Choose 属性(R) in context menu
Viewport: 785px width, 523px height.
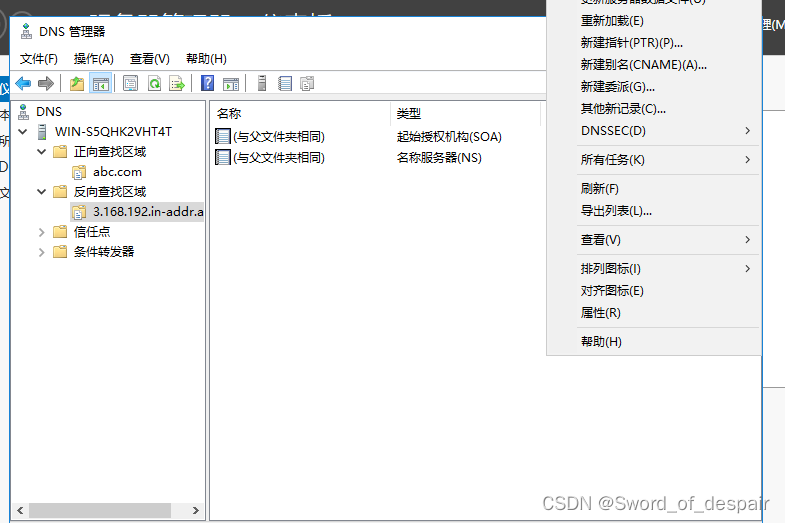click(x=654, y=313)
